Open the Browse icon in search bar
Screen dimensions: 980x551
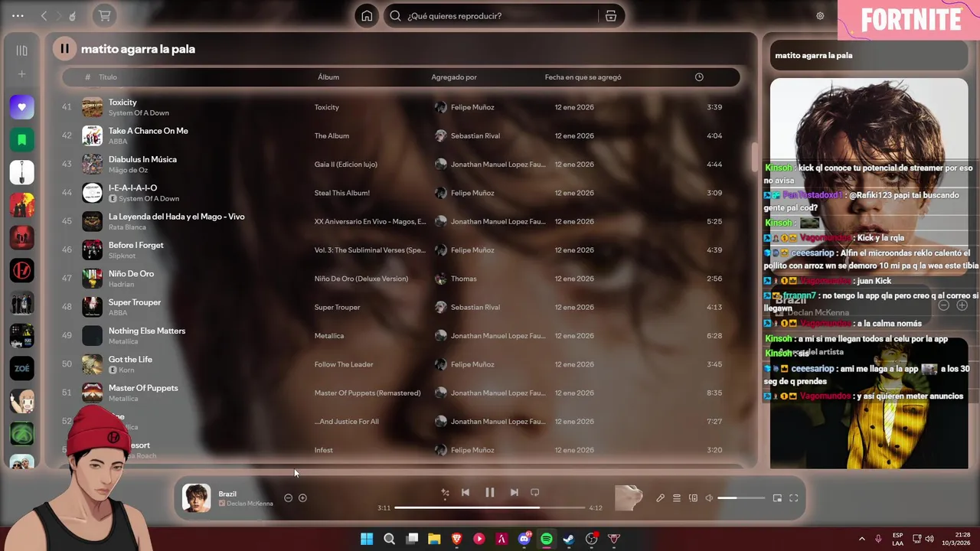point(611,16)
